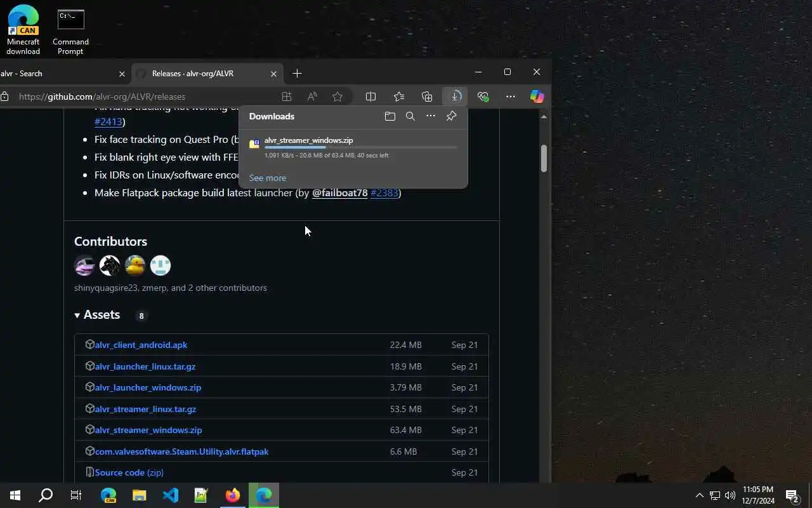Open Split screen view
The height and width of the screenshot is (508, 812).
[x=370, y=97]
